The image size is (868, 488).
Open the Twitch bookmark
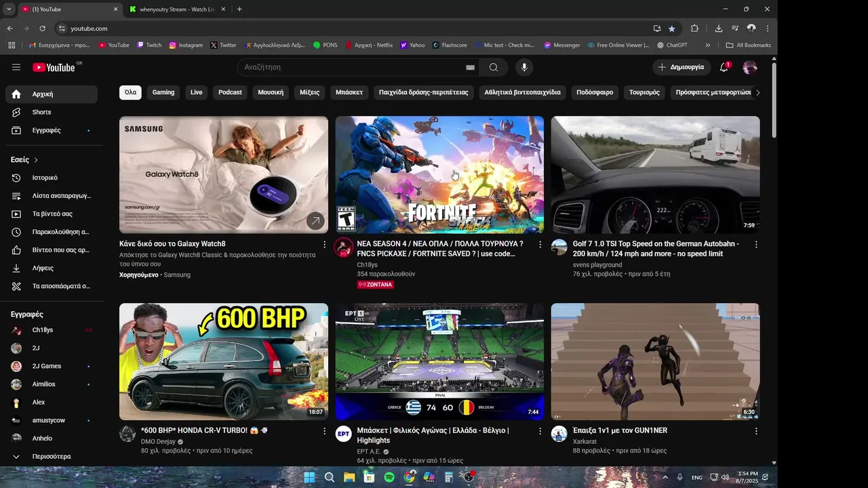click(149, 45)
